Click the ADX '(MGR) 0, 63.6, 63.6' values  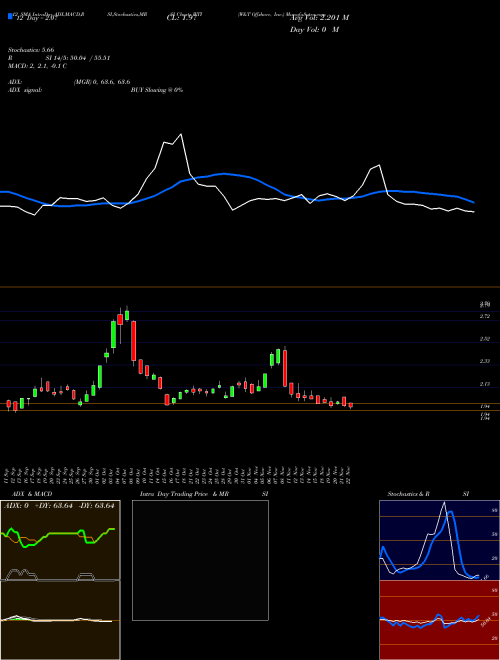(x=101, y=82)
